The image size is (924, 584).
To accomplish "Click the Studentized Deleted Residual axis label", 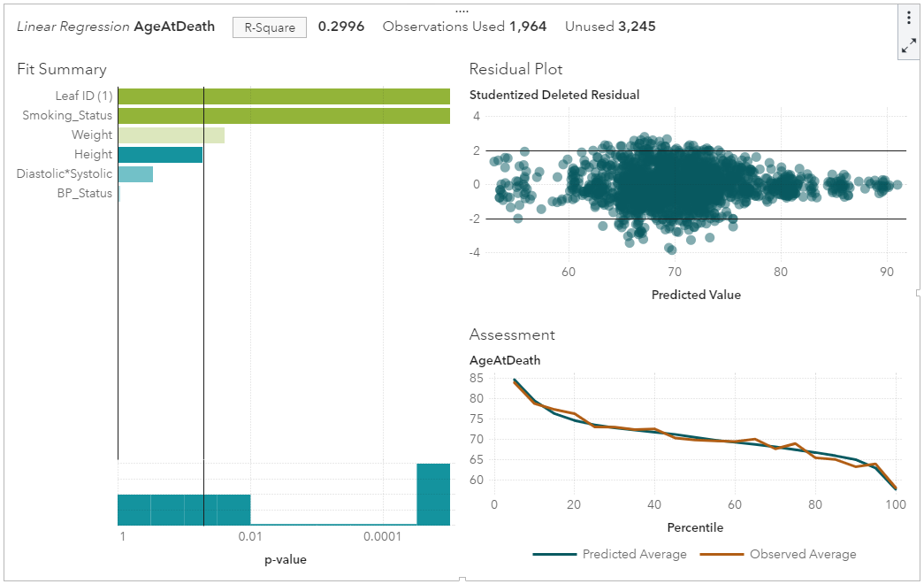I will (x=554, y=95).
